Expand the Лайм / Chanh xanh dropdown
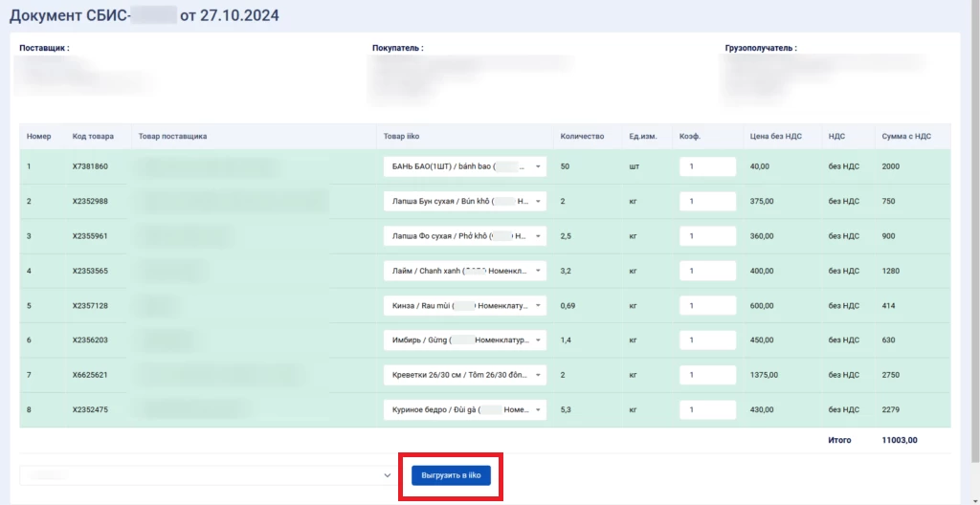This screenshot has height=505, width=980. (464, 271)
